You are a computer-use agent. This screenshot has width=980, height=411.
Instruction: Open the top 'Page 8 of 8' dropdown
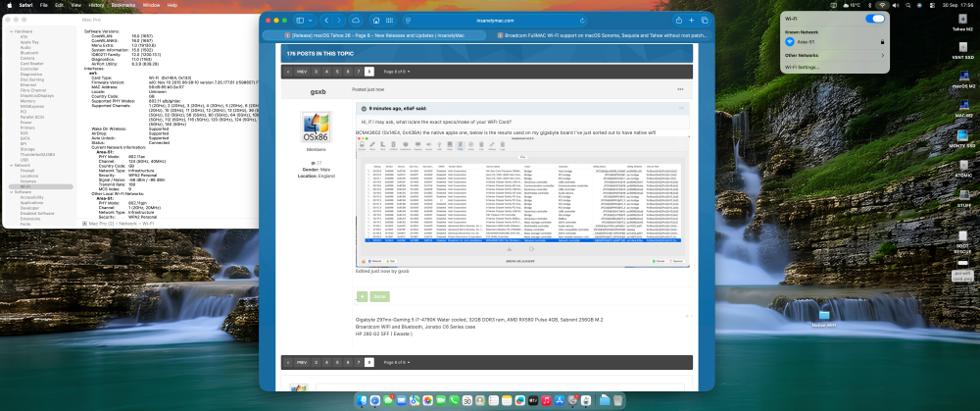(397, 72)
